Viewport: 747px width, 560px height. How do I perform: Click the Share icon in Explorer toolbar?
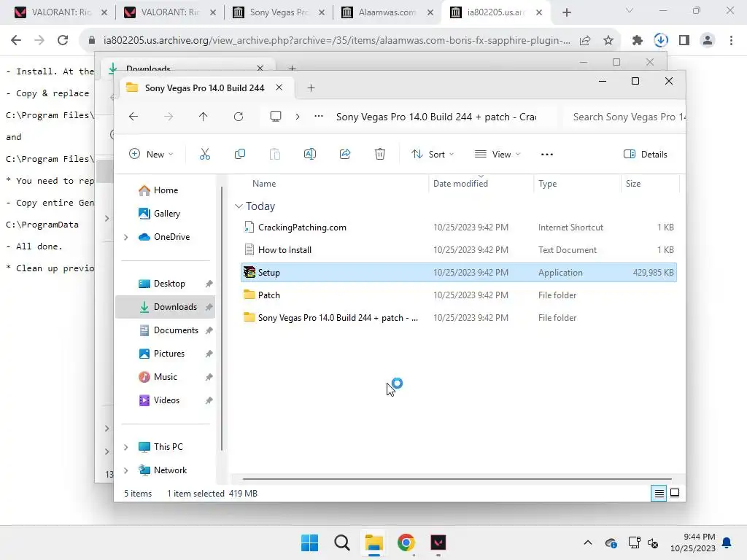tap(345, 155)
